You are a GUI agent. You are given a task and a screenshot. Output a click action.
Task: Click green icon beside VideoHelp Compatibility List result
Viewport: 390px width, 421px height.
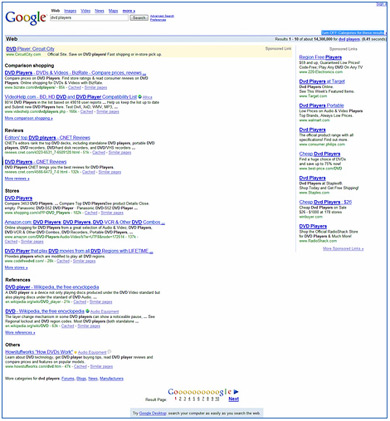[140, 97]
